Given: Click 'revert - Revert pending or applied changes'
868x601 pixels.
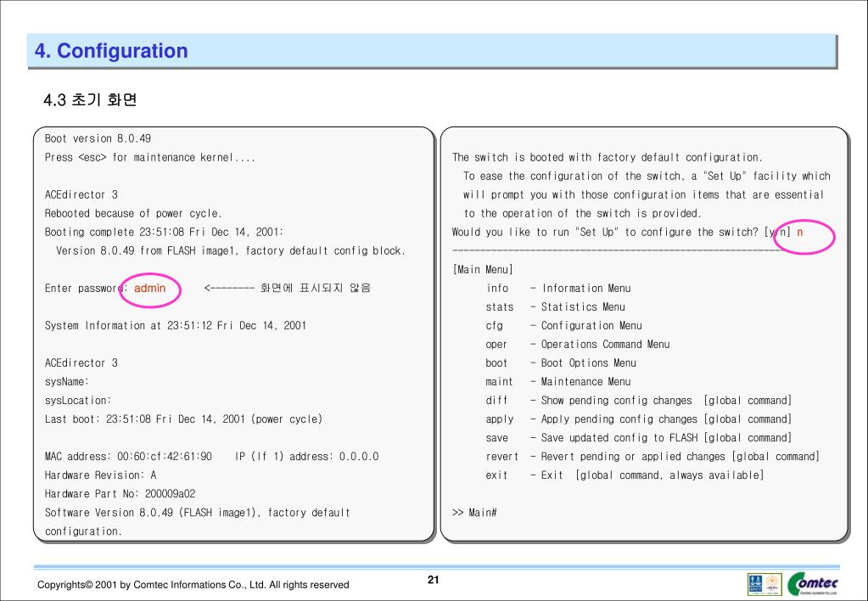Looking at the screenshot, I should 652,457.
